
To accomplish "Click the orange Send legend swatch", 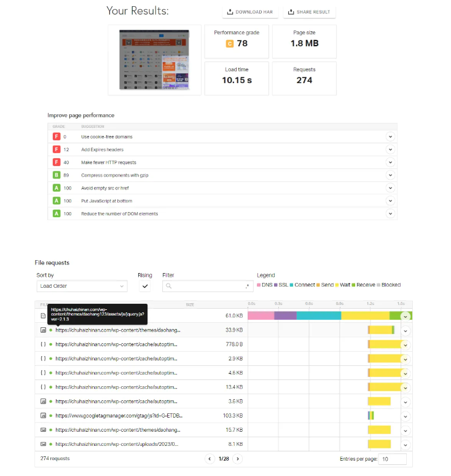I will [318, 285].
